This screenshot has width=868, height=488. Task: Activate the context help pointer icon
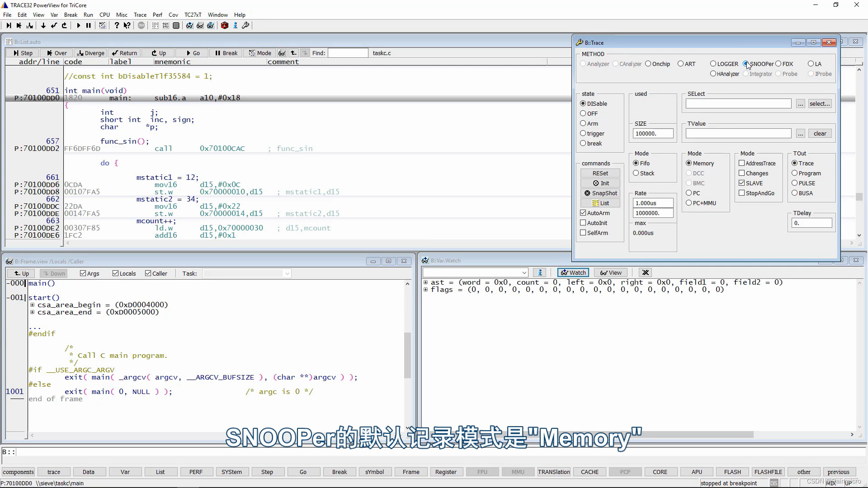(x=127, y=26)
